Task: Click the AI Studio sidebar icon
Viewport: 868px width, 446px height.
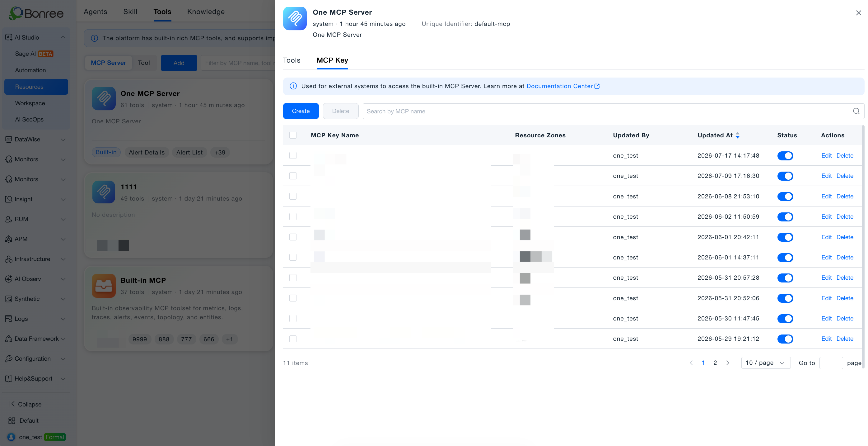Action: click(x=9, y=37)
